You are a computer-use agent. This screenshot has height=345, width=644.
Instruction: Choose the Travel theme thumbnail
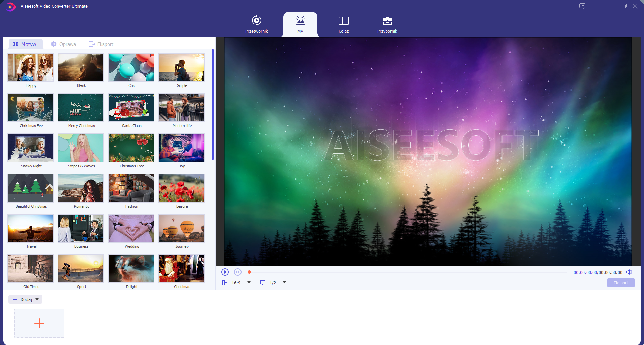[x=31, y=228]
